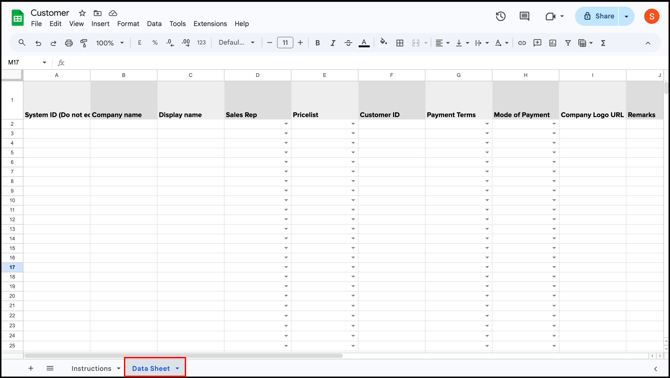The width and height of the screenshot is (670, 378).
Task: Switch to the Instructions sheet tab
Action: [x=91, y=368]
